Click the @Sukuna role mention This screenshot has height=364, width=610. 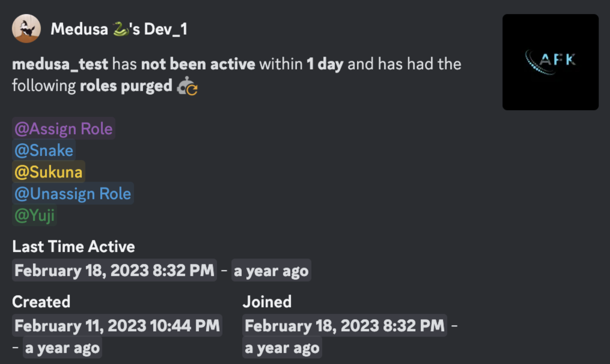point(48,172)
